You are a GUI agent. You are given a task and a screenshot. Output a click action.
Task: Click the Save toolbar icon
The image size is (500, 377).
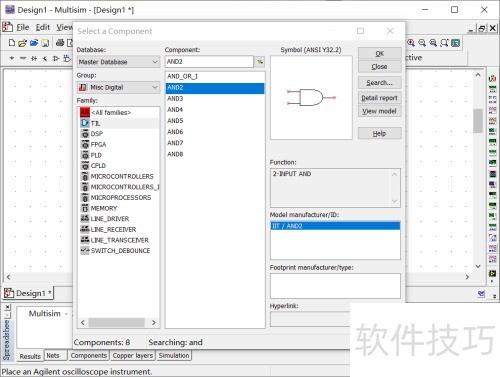[45, 43]
